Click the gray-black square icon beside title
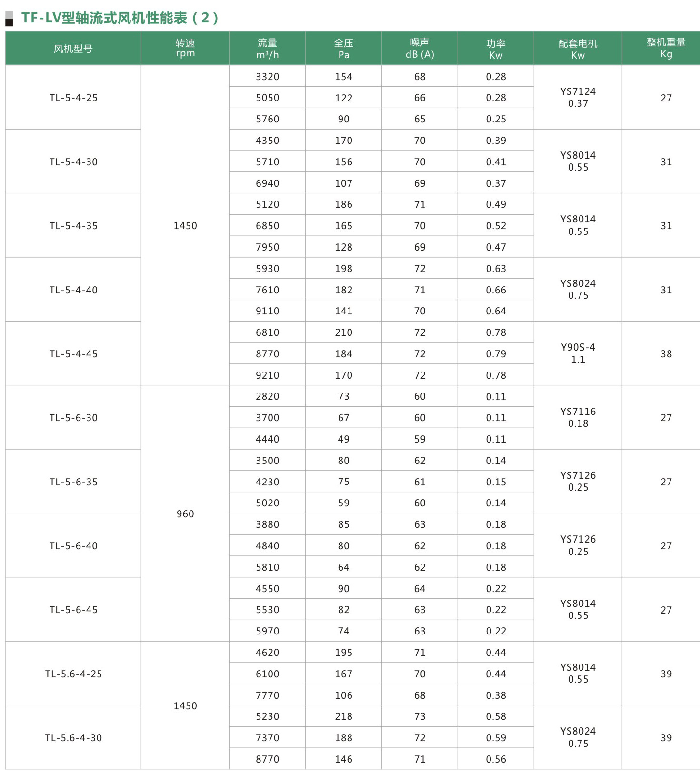 click(x=9, y=19)
